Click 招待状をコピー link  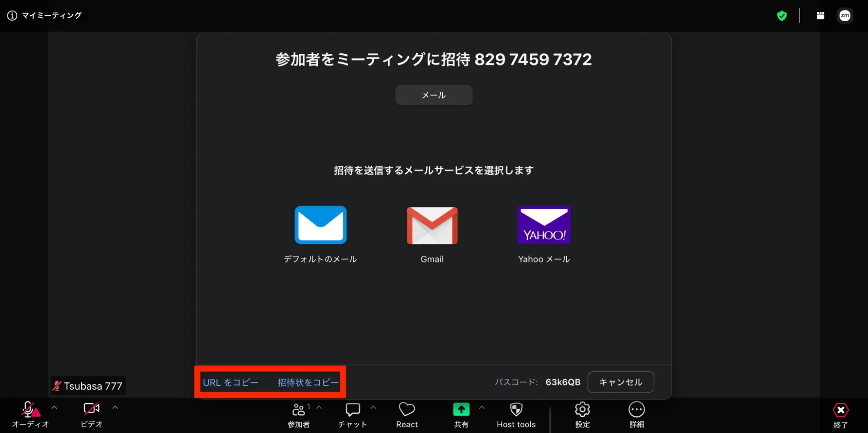pos(308,383)
